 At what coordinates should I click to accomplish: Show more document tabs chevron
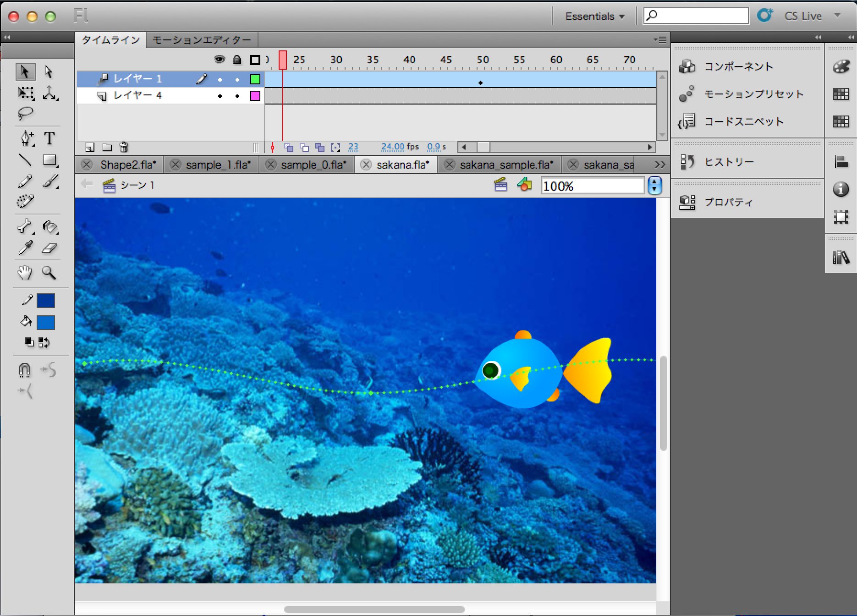pyautogui.click(x=659, y=165)
